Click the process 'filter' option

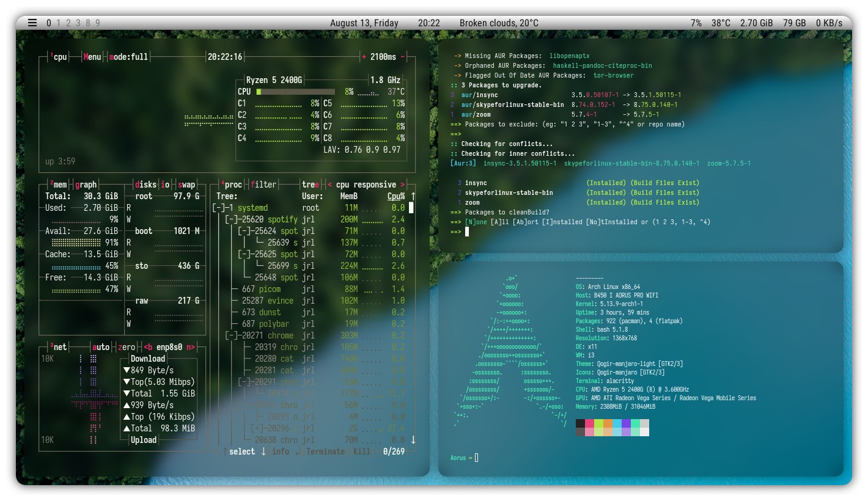pyautogui.click(x=263, y=185)
